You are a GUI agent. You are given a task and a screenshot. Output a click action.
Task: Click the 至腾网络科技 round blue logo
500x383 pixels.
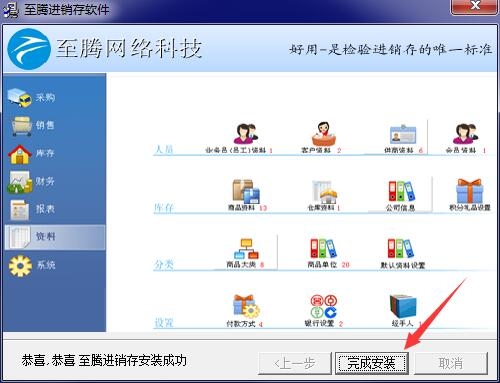tap(29, 49)
